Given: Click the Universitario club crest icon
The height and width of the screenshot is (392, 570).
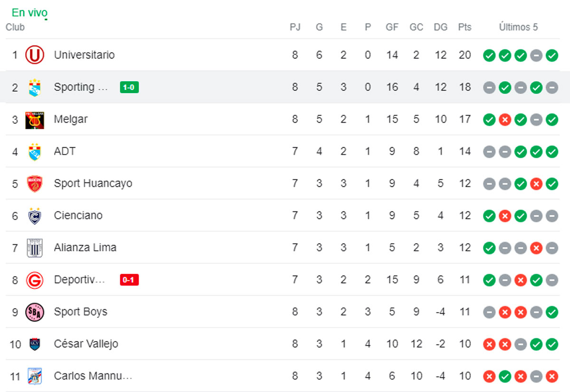Looking at the screenshot, I should click(x=35, y=55).
